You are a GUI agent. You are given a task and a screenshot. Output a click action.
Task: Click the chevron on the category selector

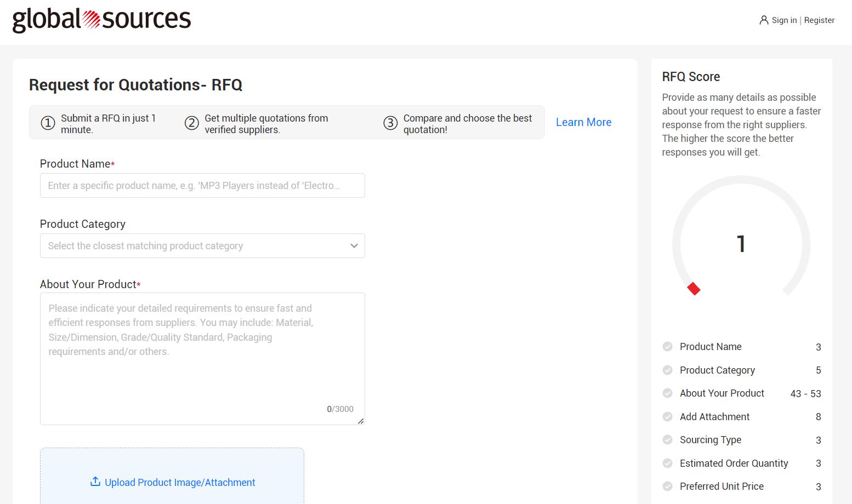[354, 245]
